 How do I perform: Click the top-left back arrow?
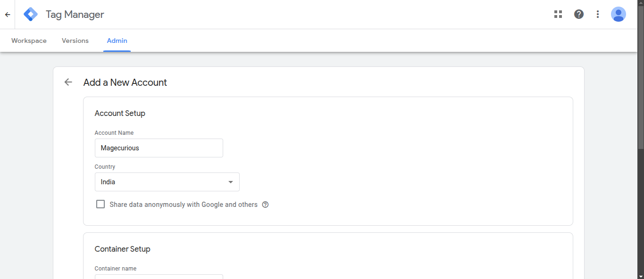(x=7, y=14)
